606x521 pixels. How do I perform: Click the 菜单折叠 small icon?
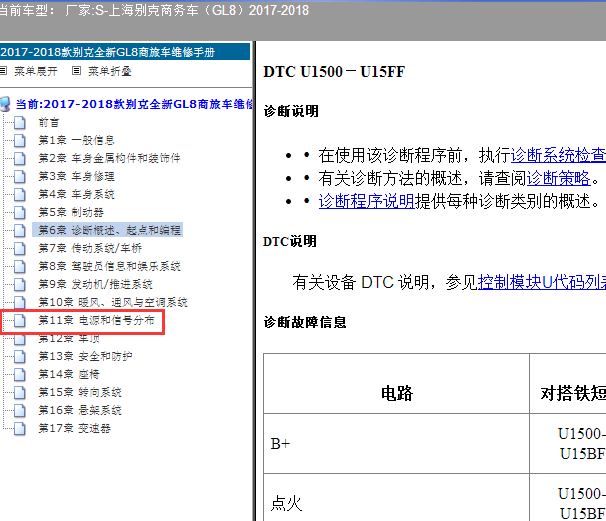tap(77, 71)
